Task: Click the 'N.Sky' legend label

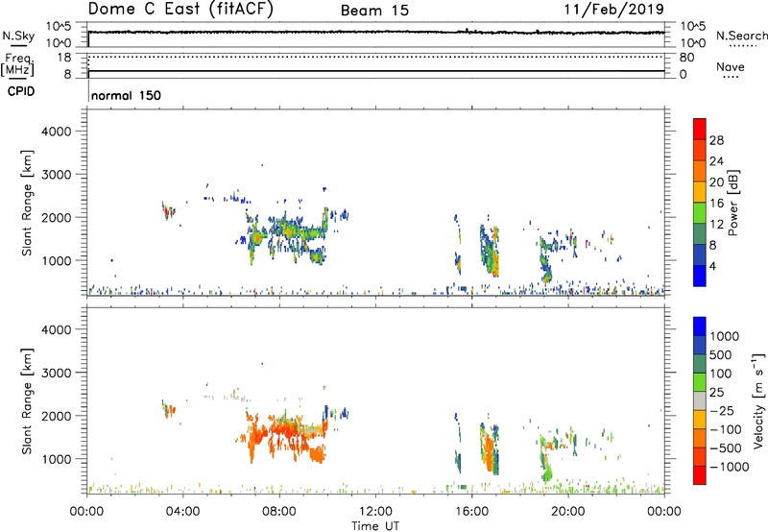Action: tap(18, 36)
